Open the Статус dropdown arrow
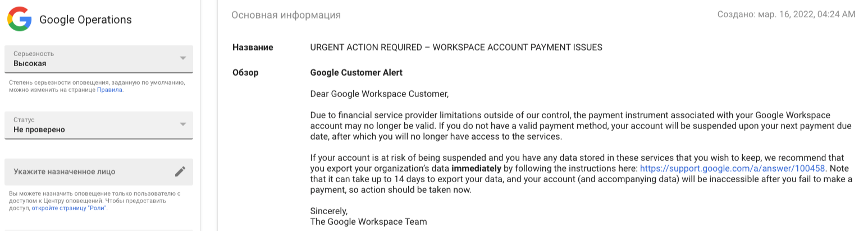The image size is (868, 231). pyautogui.click(x=182, y=124)
